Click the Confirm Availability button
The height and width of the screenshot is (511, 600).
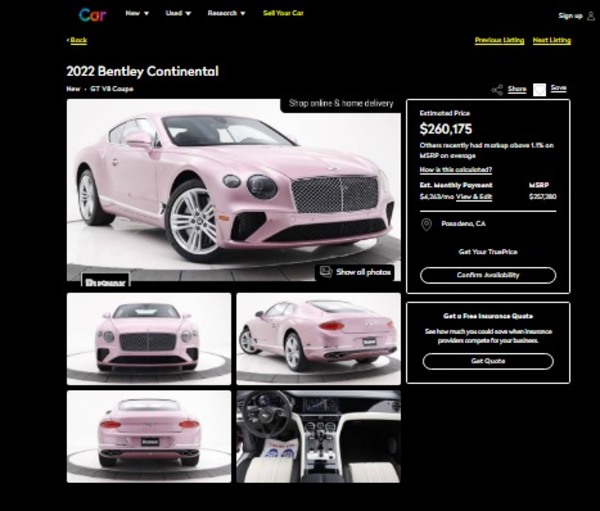point(487,275)
